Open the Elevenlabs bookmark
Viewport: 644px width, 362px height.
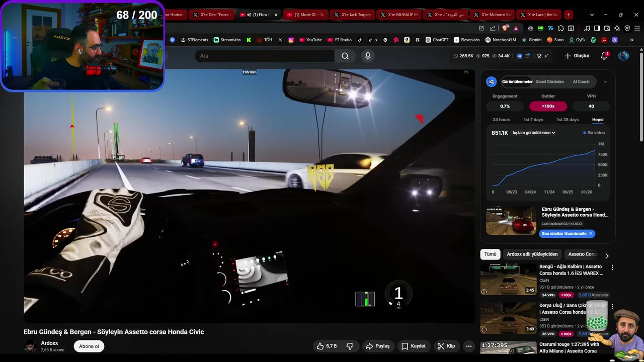(467, 40)
